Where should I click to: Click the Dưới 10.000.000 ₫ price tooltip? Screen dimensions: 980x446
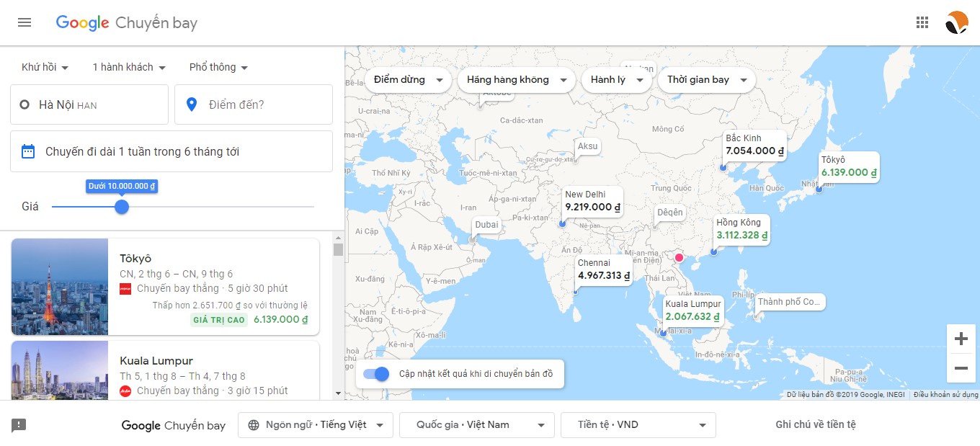point(122,187)
